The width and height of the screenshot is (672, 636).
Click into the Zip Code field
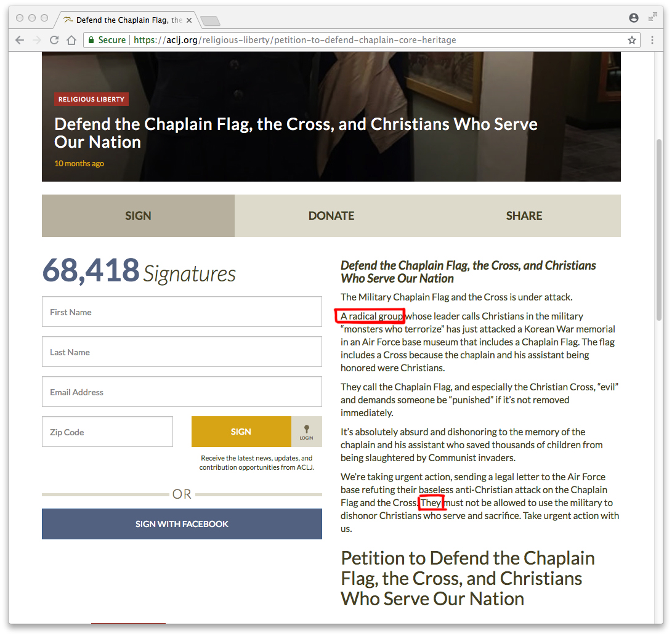click(108, 432)
